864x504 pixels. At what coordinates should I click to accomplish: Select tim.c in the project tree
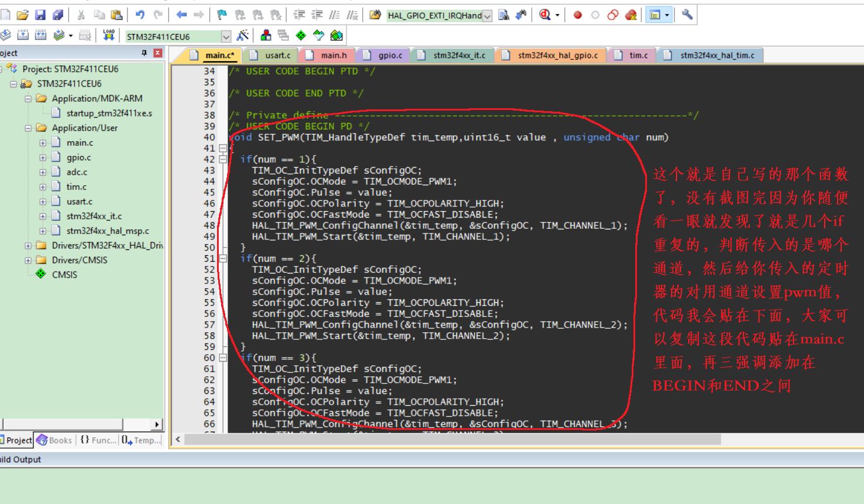(x=76, y=188)
